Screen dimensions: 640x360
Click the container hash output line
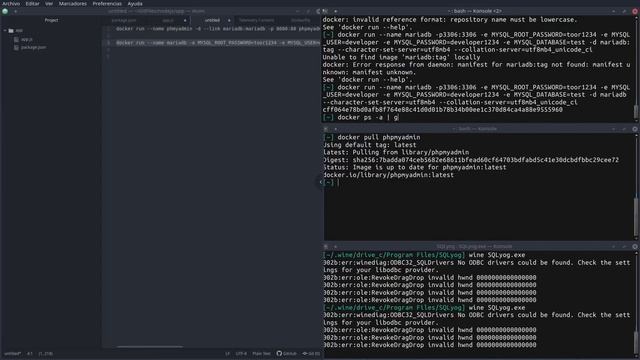(x=442, y=110)
